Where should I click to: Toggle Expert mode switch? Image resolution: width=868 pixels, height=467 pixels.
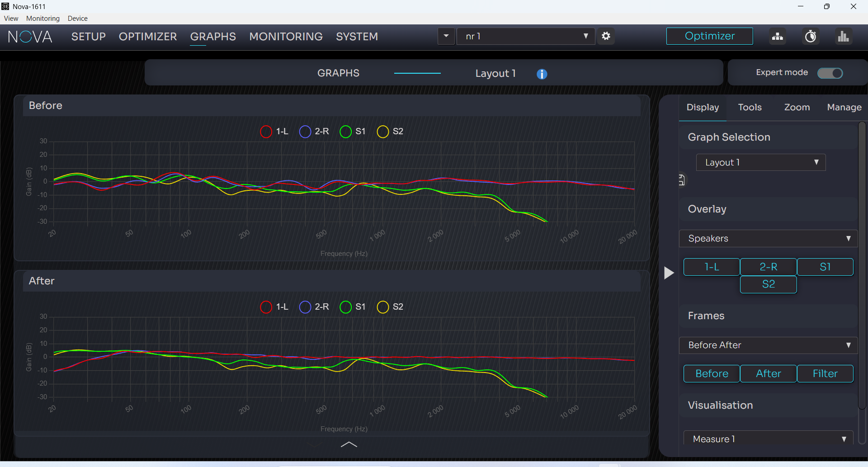830,73
